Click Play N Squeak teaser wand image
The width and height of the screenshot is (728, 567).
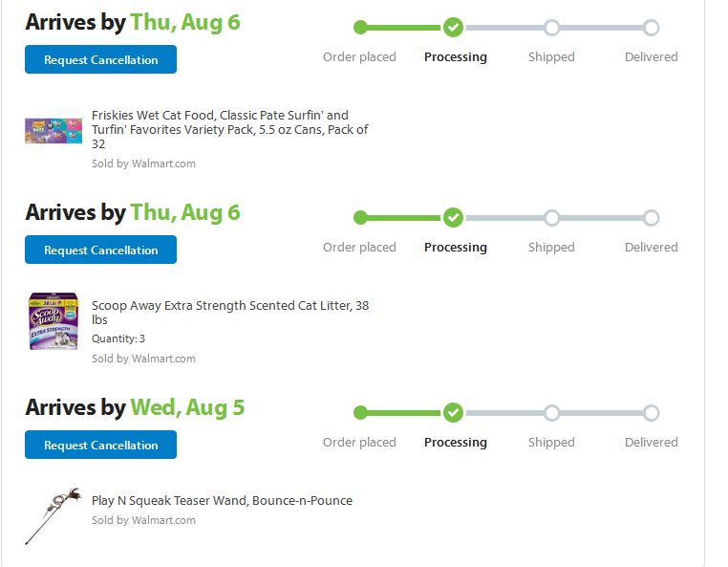[52, 515]
